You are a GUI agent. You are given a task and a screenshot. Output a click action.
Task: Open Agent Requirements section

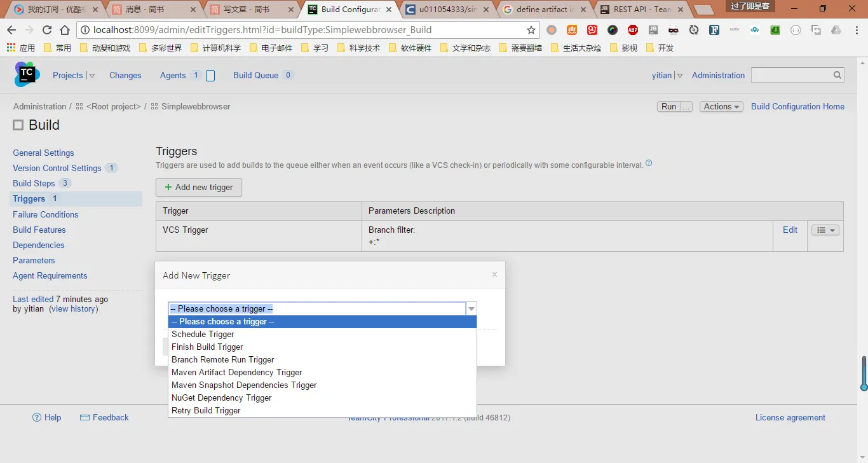(50, 275)
